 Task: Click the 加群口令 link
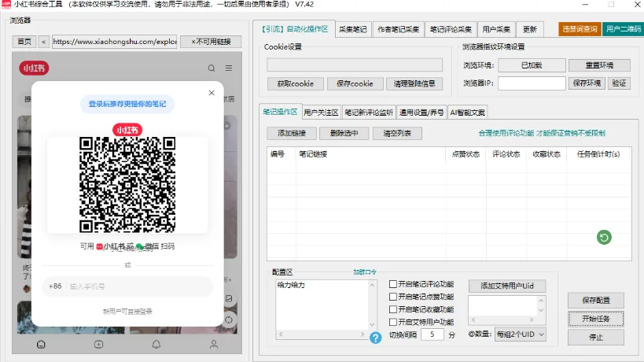pyautogui.click(x=365, y=272)
